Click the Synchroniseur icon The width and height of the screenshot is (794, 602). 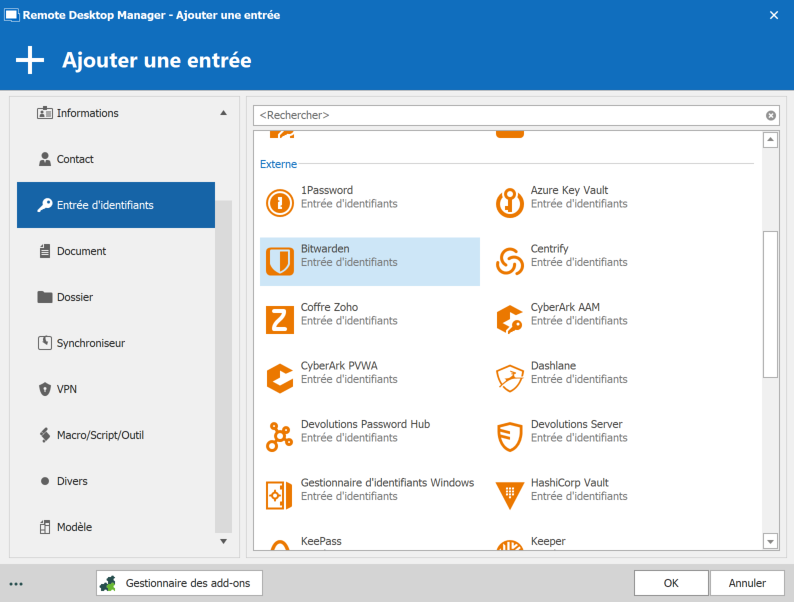(45, 343)
